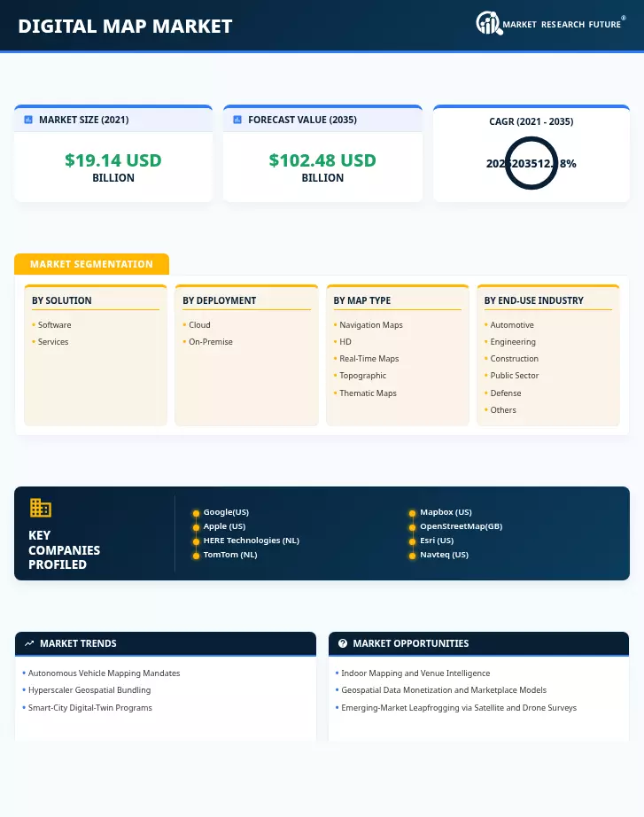The height and width of the screenshot is (817, 644).
Task: Click Mapbox (US) company name
Action: (x=446, y=512)
